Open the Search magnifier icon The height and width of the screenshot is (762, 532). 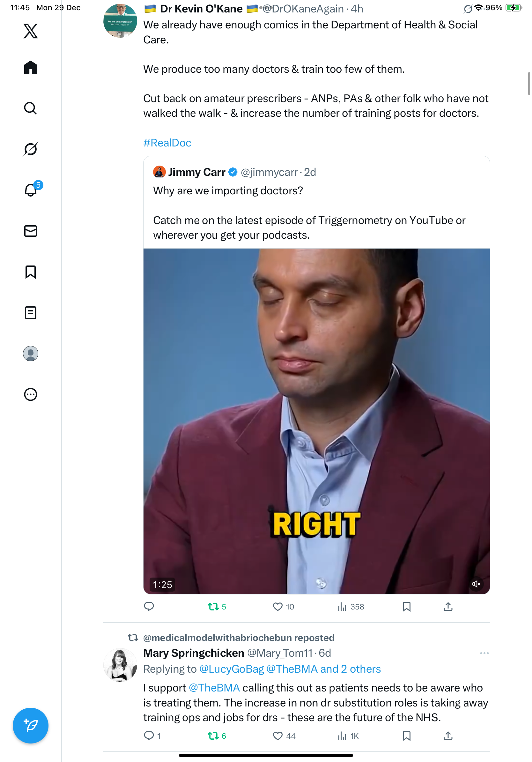point(31,108)
